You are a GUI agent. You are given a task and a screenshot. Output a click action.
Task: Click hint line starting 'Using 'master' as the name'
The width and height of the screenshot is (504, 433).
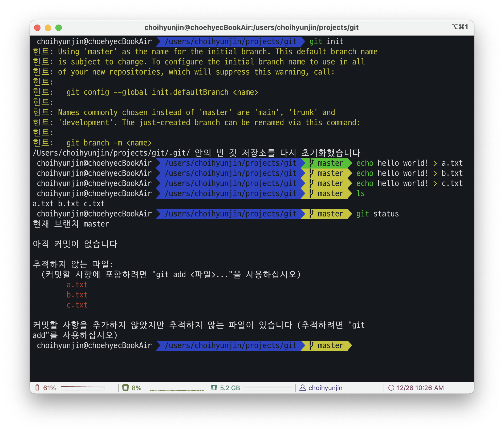tap(205, 52)
